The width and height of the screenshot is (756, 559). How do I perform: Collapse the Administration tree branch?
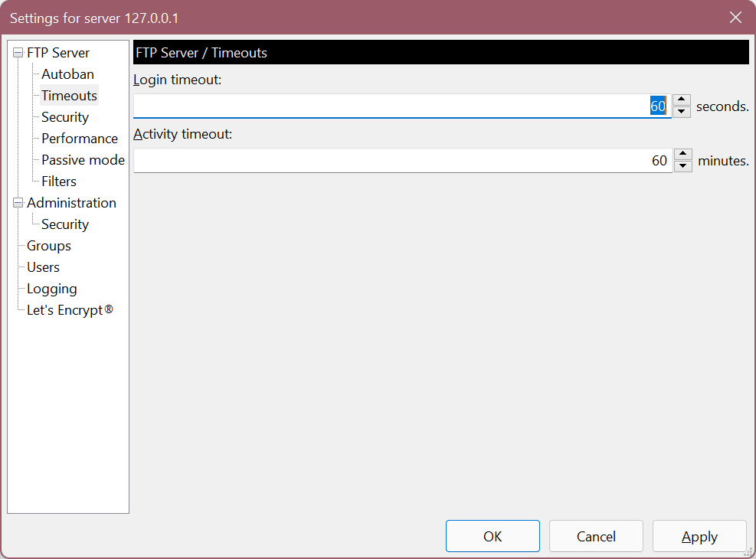click(x=17, y=202)
